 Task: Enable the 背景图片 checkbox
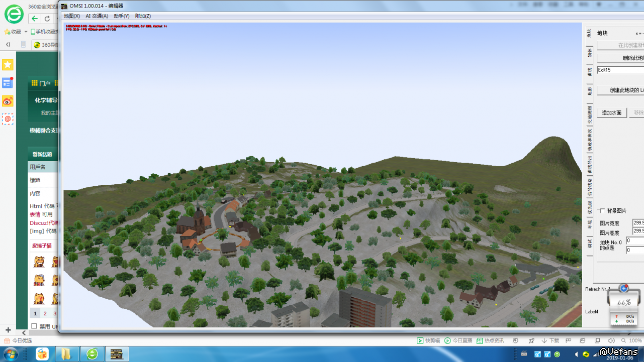pos(603,211)
